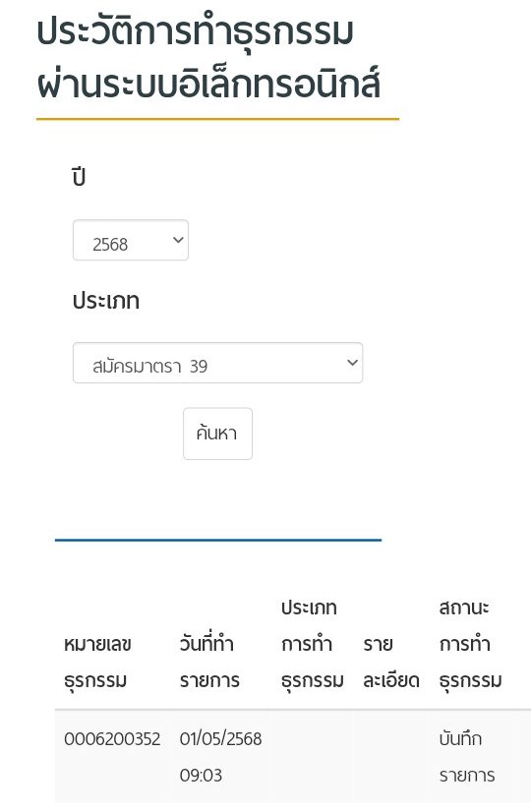The image size is (531, 812).
Task: Open the ปี year dropdown showing 2568
Action: tap(131, 240)
